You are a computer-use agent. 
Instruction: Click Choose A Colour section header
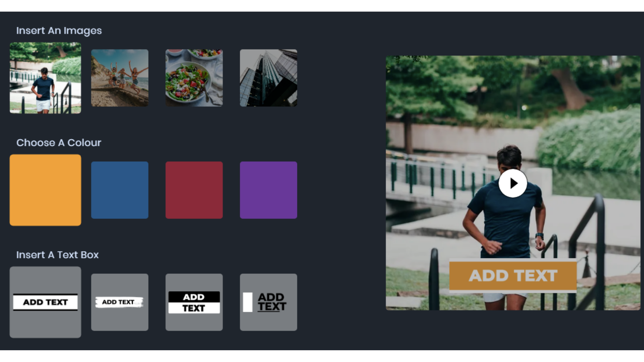pos(59,142)
